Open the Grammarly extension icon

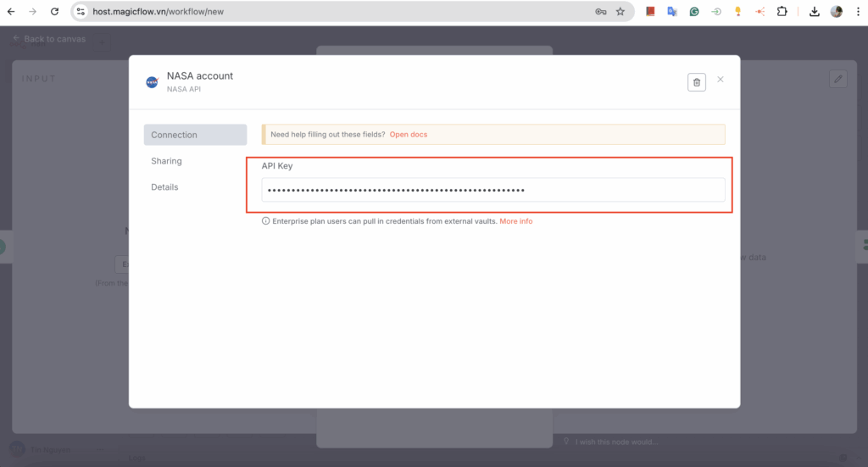(694, 12)
